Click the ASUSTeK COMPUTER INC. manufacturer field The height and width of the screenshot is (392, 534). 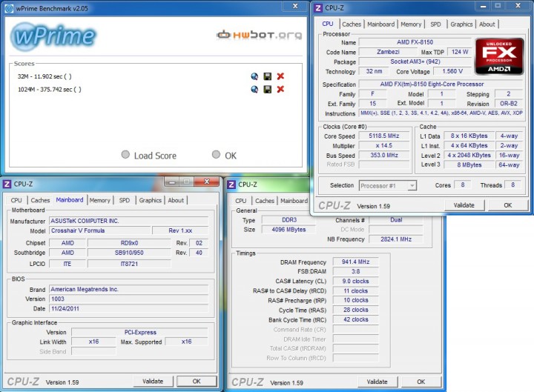pyautogui.click(x=128, y=221)
